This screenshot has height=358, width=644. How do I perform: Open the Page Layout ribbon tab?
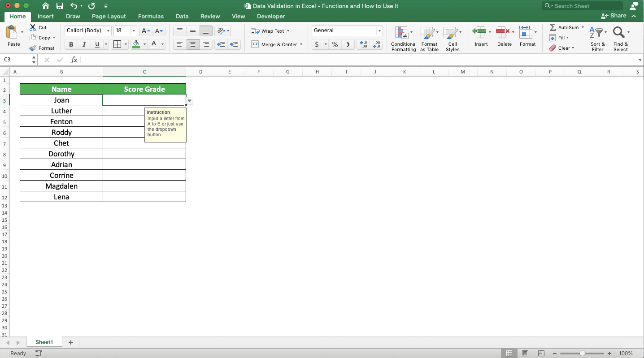109,16
